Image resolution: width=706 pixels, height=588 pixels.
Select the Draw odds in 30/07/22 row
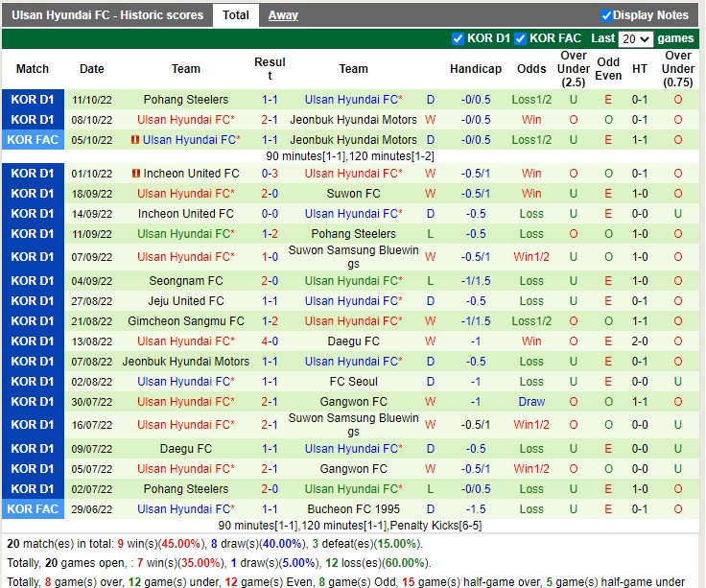(531, 402)
